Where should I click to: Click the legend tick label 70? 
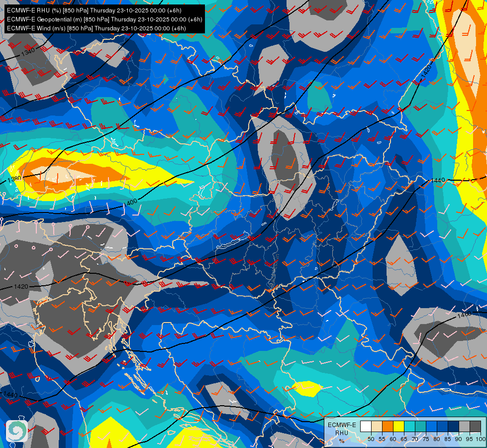[x=415, y=439]
